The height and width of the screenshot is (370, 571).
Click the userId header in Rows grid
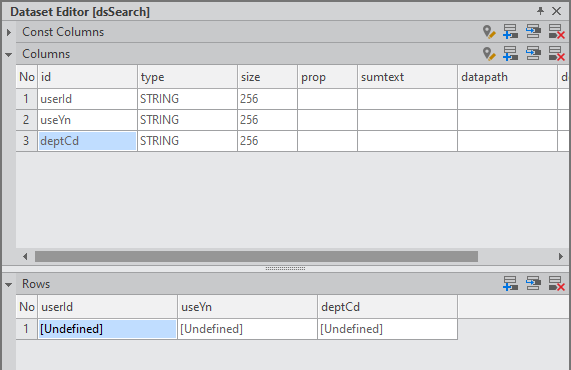(107, 307)
